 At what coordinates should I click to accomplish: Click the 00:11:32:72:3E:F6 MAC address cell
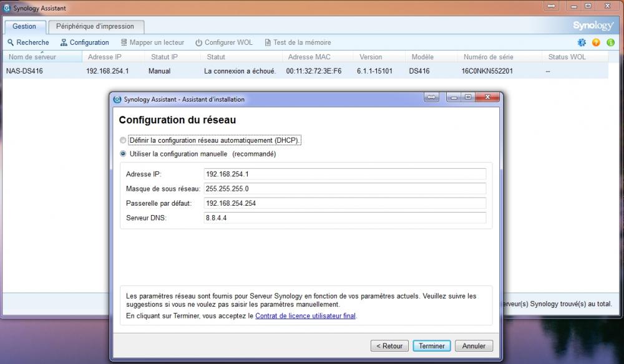pyautogui.click(x=314, y=71)
